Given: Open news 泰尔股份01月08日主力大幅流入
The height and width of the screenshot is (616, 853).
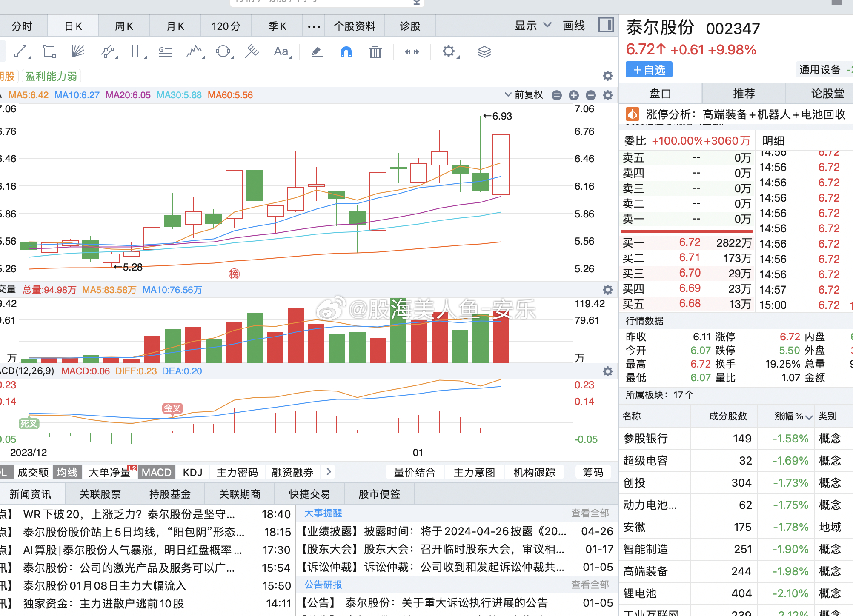Looking at the screenshot, I should (105, 586).
